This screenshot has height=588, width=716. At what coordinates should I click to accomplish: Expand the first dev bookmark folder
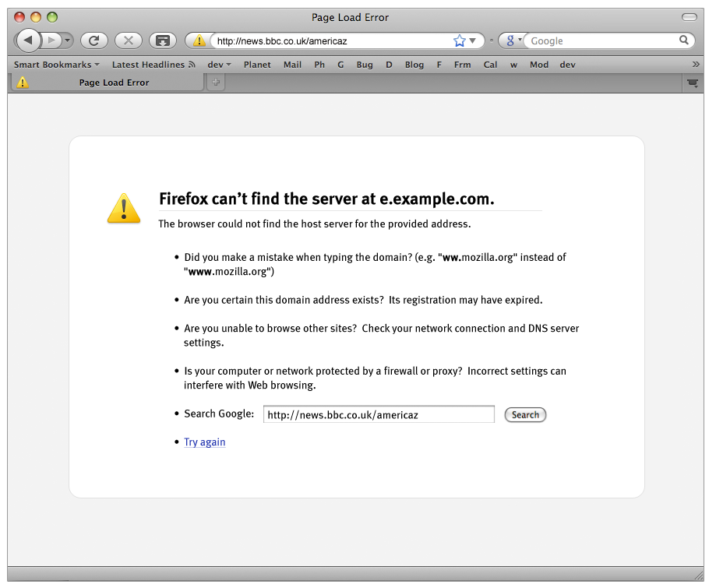[219, 65]
